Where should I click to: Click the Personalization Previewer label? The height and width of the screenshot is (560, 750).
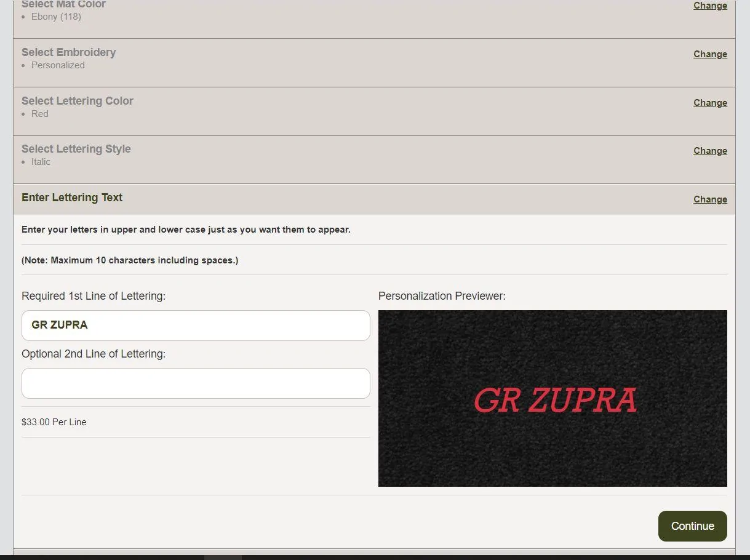pyautogui.click(x=442, y=296)
